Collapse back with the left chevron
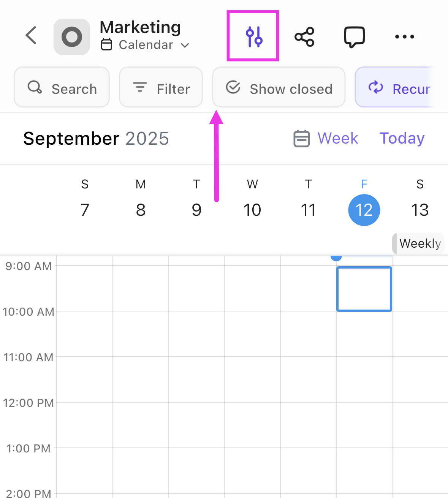The height and width of the screenshot is (498, 448). 31,35
